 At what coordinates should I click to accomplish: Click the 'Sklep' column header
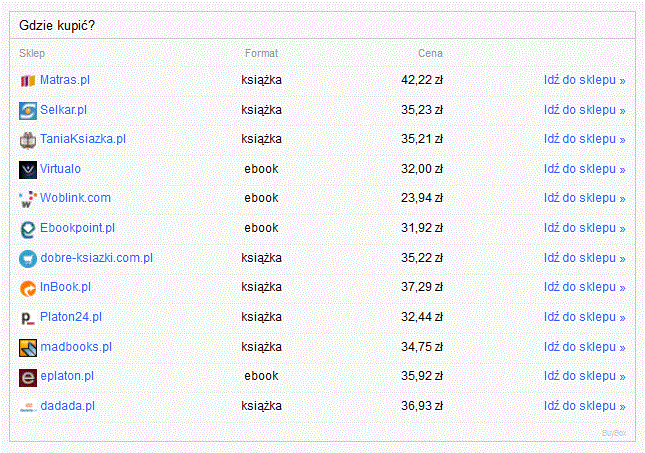click(x=32, y=53)
